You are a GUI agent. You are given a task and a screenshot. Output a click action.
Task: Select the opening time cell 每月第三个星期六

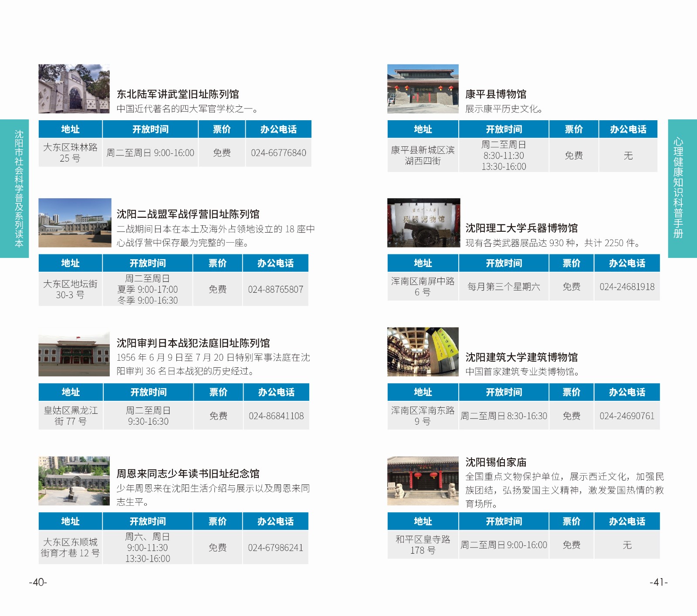[x=504, y=287]
